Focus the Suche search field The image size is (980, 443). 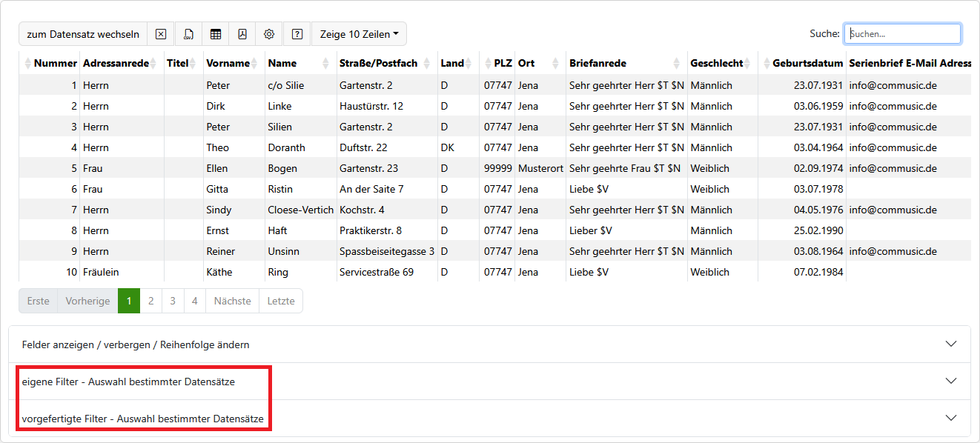pos(902,34)
